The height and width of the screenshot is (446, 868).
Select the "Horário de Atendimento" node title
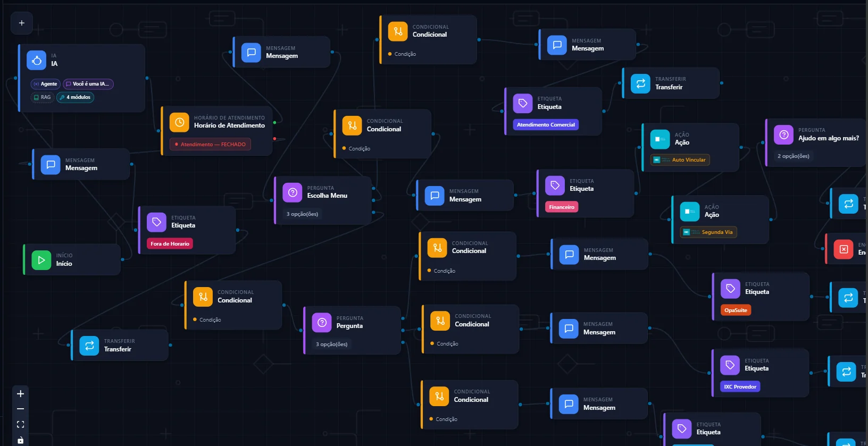pyautogui.click(x=229, y=125)
